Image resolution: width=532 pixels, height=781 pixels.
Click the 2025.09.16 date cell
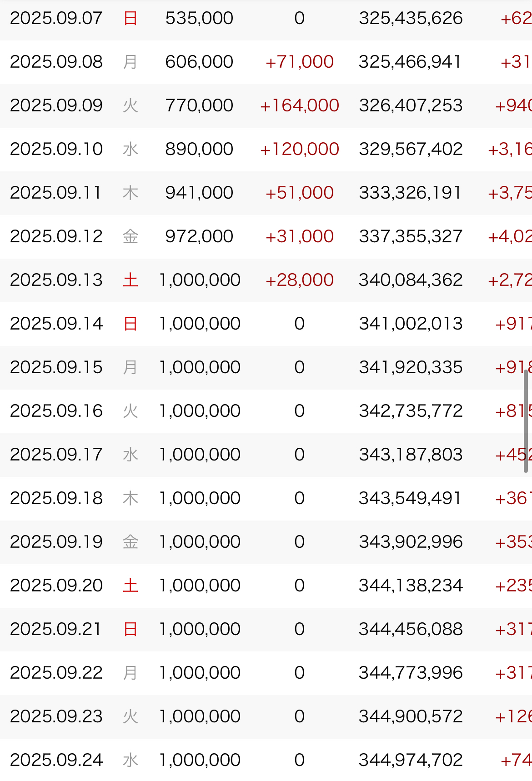pyautogui.click(x=56, y=411)
